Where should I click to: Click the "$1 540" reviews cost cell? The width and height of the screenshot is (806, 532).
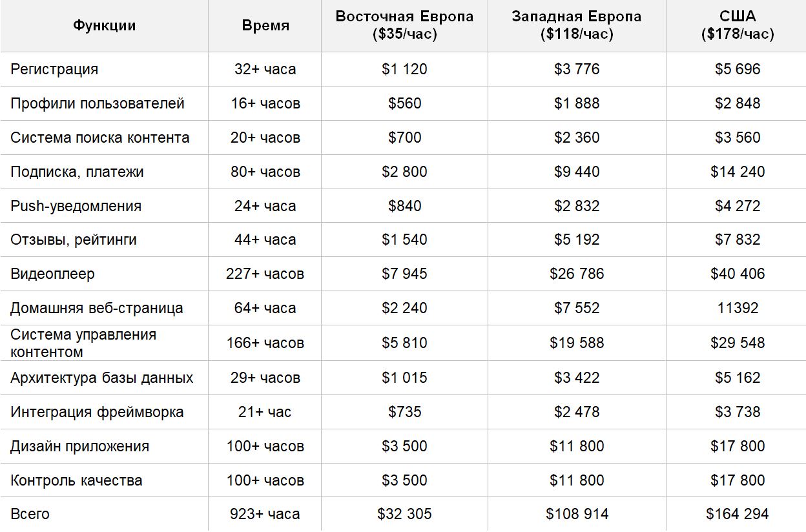coord(404,240)
